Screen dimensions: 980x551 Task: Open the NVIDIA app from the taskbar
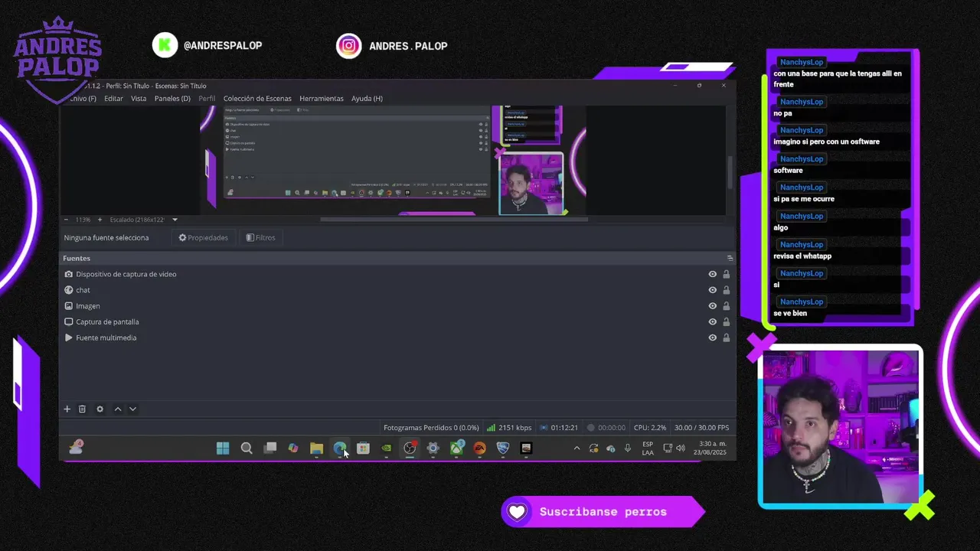(x=387, y=448)
